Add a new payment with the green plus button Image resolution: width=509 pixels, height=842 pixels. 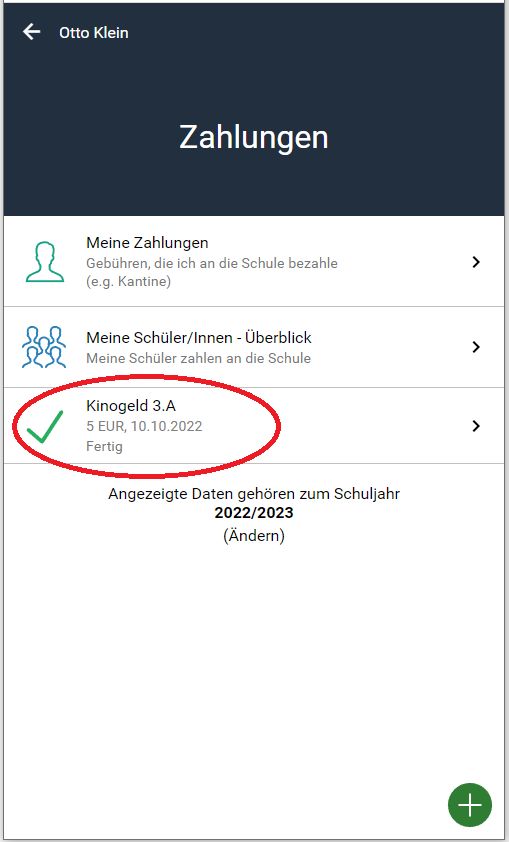[x=470, y=805]
